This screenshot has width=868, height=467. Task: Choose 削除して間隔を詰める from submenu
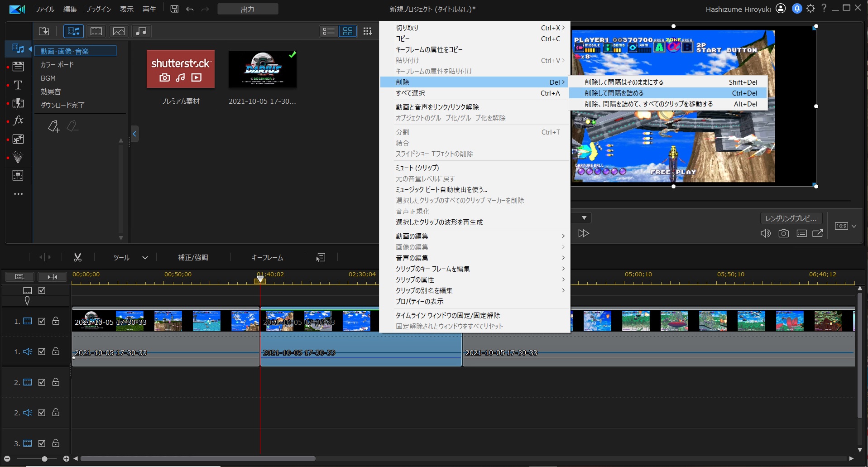pos(667,93)
